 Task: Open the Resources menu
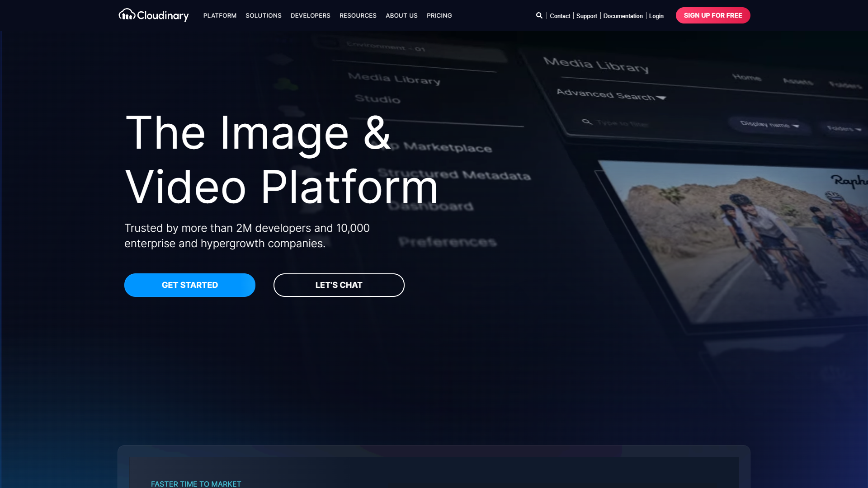point(358,15)
